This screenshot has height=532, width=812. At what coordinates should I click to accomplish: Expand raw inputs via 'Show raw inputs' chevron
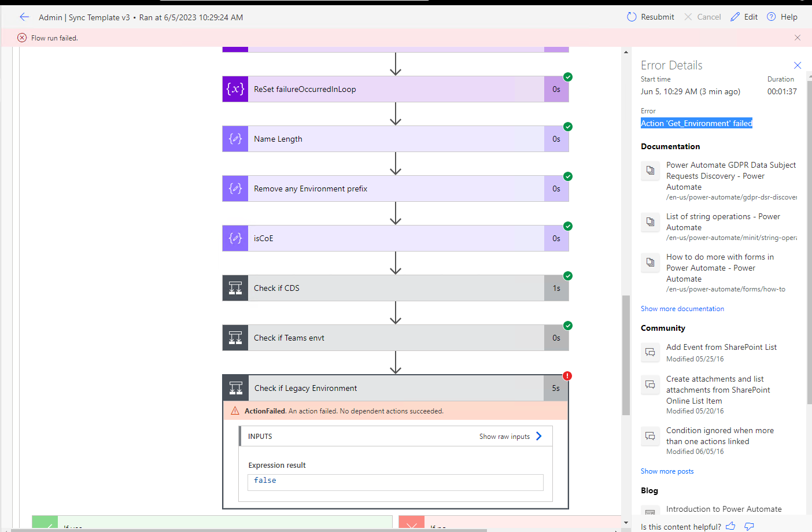click(538, 437)
